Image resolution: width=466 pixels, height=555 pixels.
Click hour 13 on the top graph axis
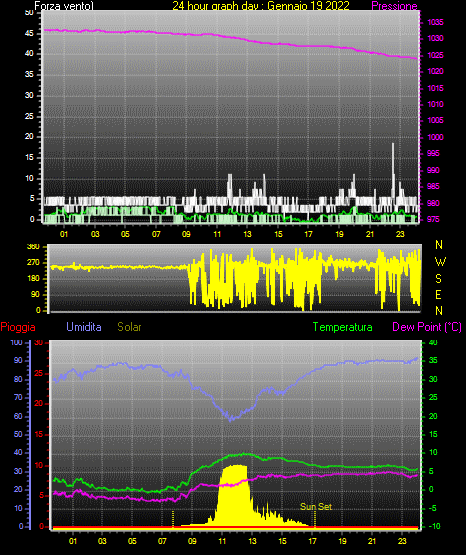click(x=247, y=234)
